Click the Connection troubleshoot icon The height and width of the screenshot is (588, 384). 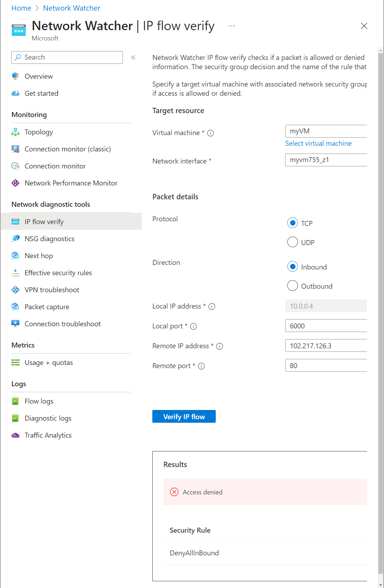tap(15, 324)
